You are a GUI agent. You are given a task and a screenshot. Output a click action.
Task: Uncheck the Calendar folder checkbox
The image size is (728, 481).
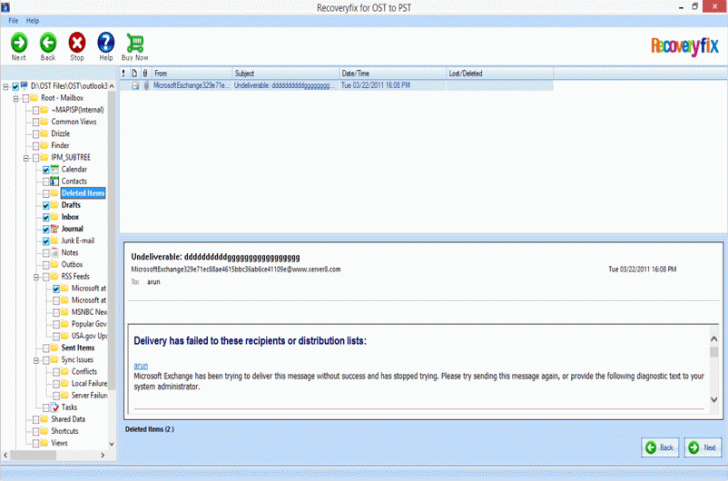tap(46, 169)
